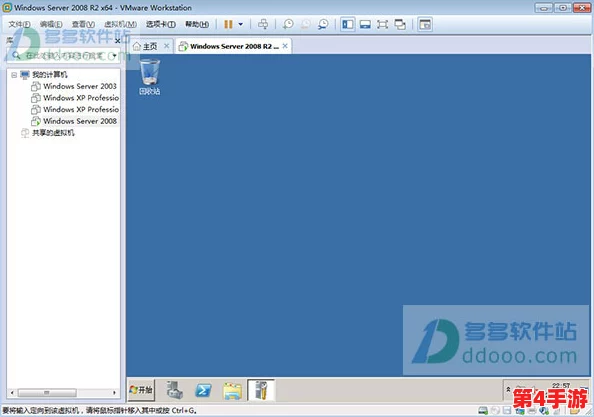594x417 pixels.
Task: Open the 选项卡(T) menu
Action: 161,24
